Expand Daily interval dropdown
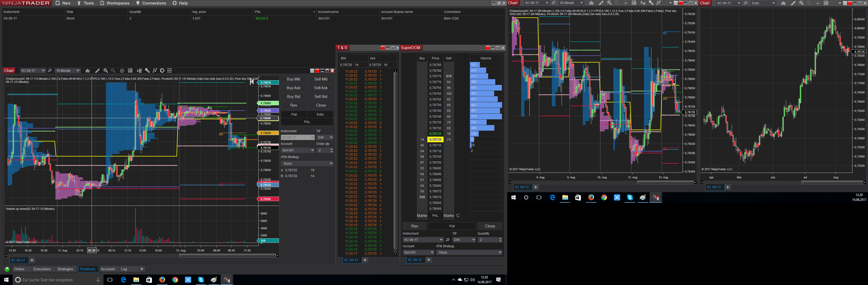 (x=763, y=3)
